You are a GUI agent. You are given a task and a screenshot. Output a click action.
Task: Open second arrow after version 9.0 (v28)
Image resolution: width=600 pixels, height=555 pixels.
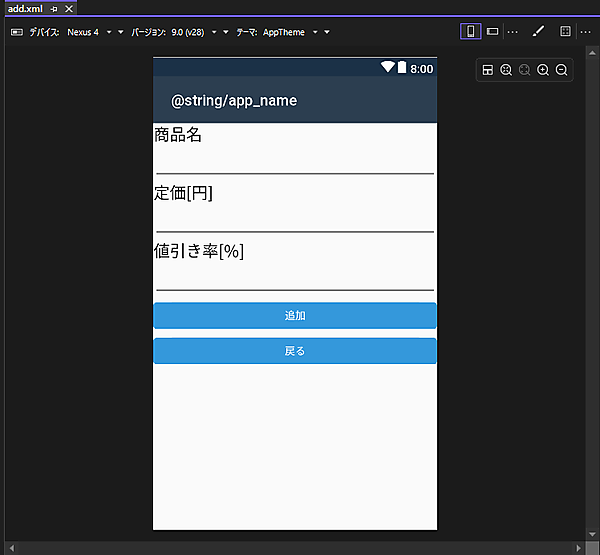pos(226,32)
